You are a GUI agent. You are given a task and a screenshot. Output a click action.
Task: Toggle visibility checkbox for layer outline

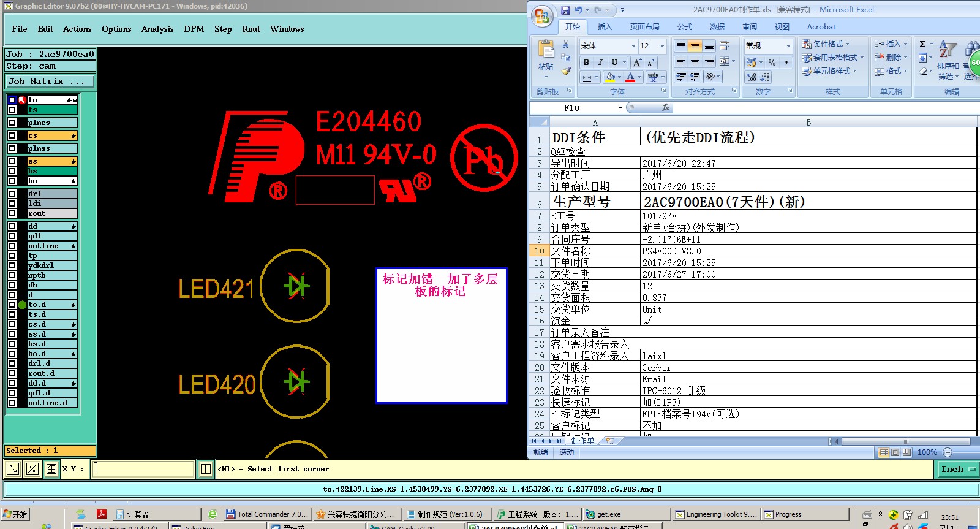click(12, 246)
